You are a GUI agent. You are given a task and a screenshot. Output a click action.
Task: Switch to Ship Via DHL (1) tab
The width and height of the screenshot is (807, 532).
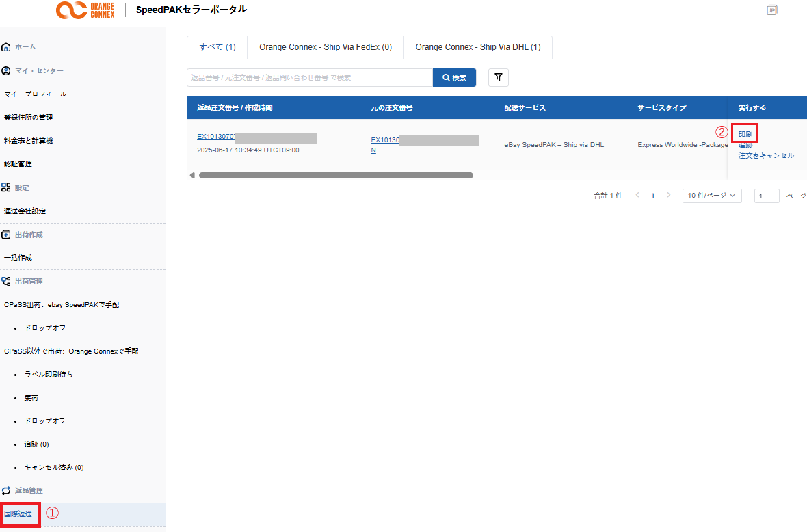(x=478, y=47)
